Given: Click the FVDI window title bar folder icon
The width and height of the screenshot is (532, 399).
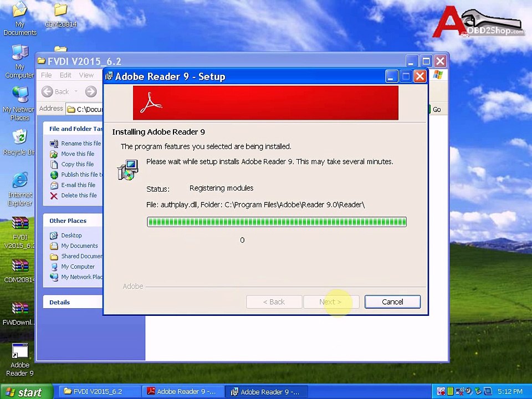Looking at the screenshot, I should tap(42, 61).
